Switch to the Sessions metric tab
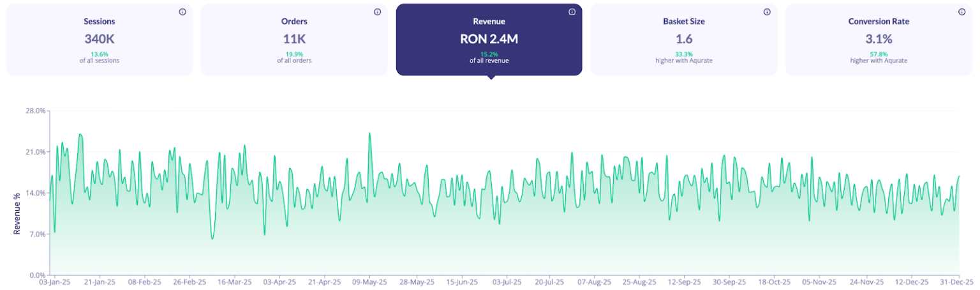The image size is (980, 290). [99, 22]
